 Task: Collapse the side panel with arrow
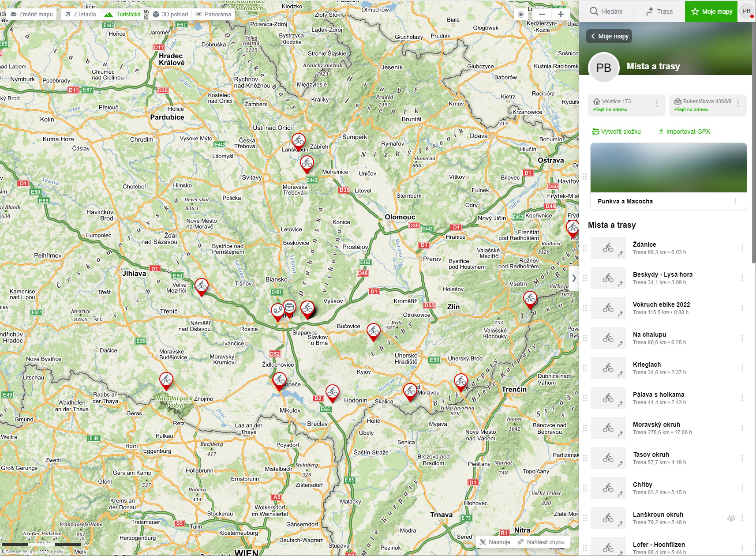[x=574, y=278]
